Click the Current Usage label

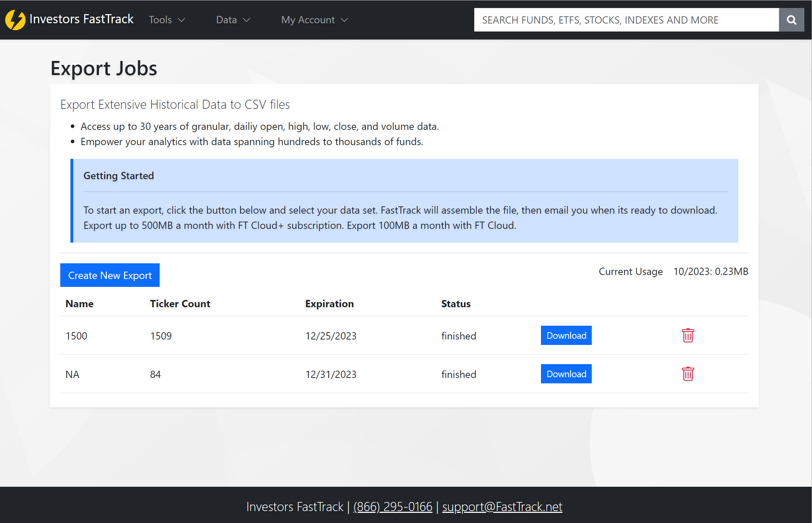click(x=631, y=272)
